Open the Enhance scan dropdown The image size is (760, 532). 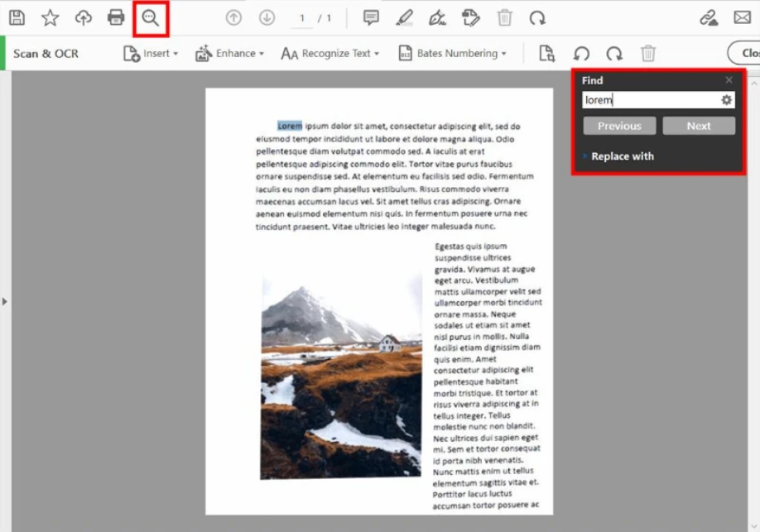point(232,53)
